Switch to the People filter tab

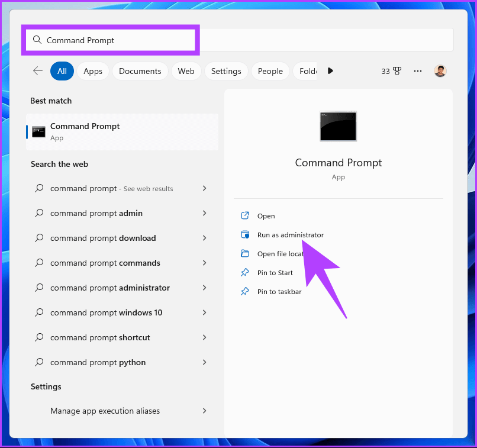pyautogui.click(x=270, y=71)
